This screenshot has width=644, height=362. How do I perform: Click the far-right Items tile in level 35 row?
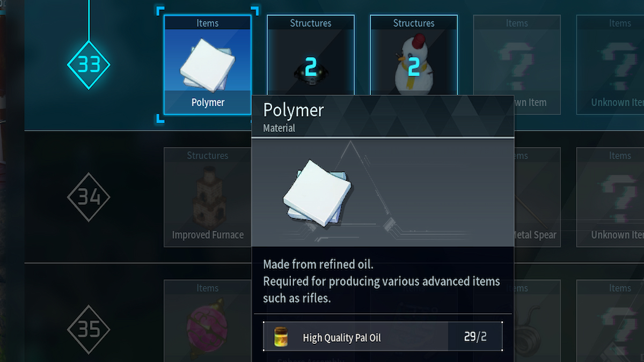[x=610, y=321]
